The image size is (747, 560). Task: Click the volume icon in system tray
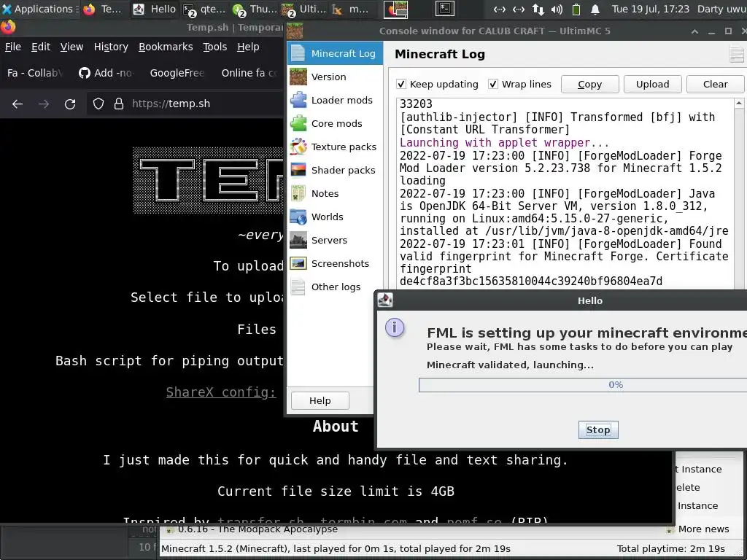557,9
